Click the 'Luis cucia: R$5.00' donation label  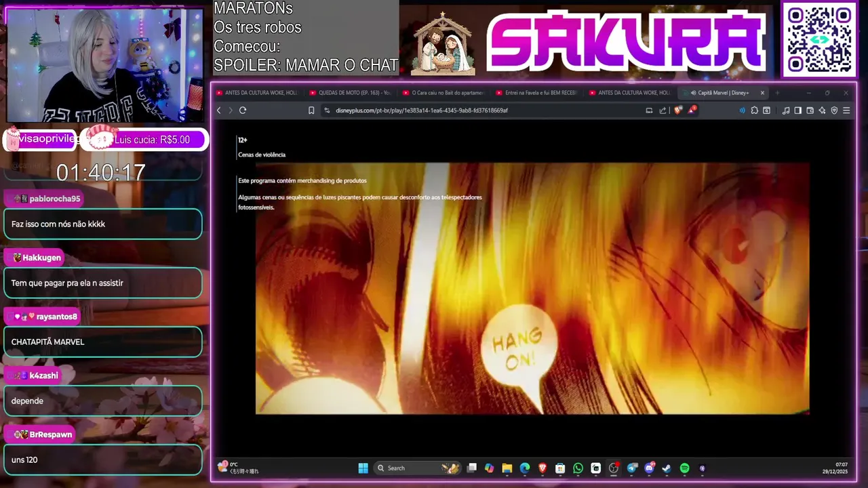(152, 140)
